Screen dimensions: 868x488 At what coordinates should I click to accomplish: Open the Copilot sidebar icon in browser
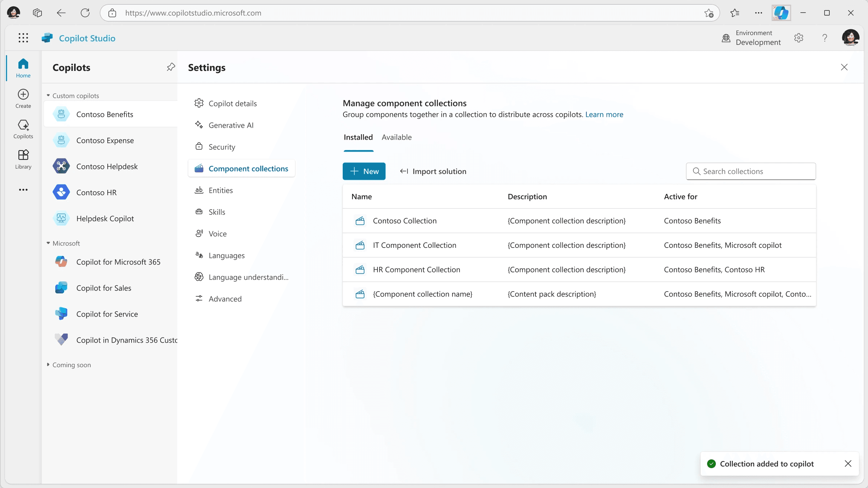point(781,13)
